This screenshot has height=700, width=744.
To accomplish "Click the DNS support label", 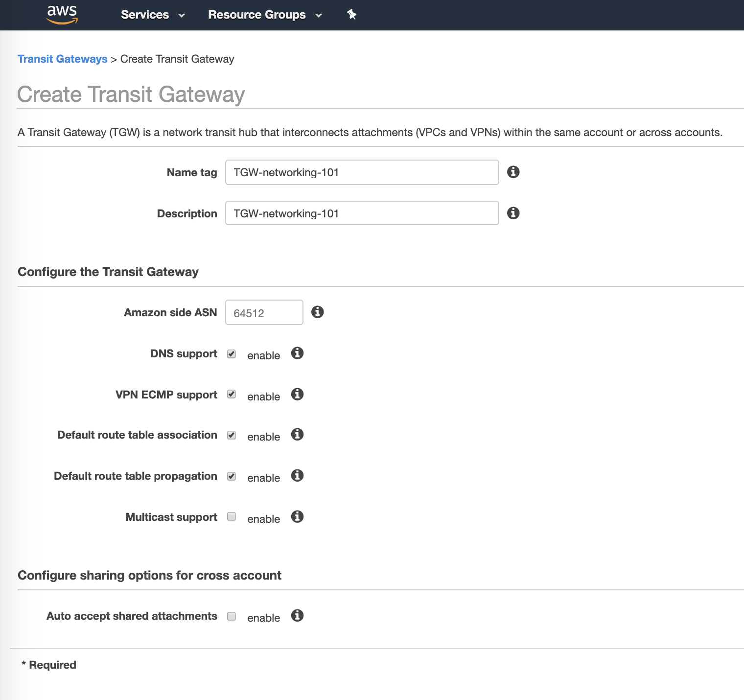I will [x=184, y=353].
